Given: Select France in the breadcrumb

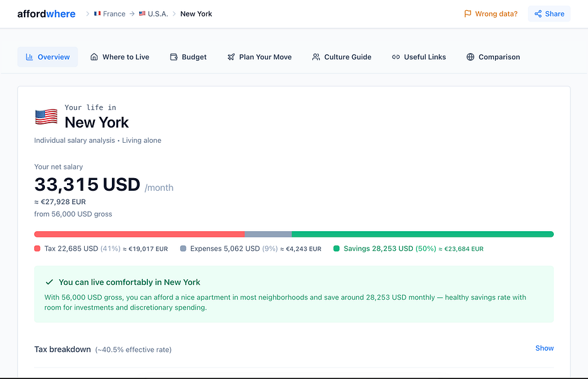Looking at the screenshot, I should (x=114, y=14).
